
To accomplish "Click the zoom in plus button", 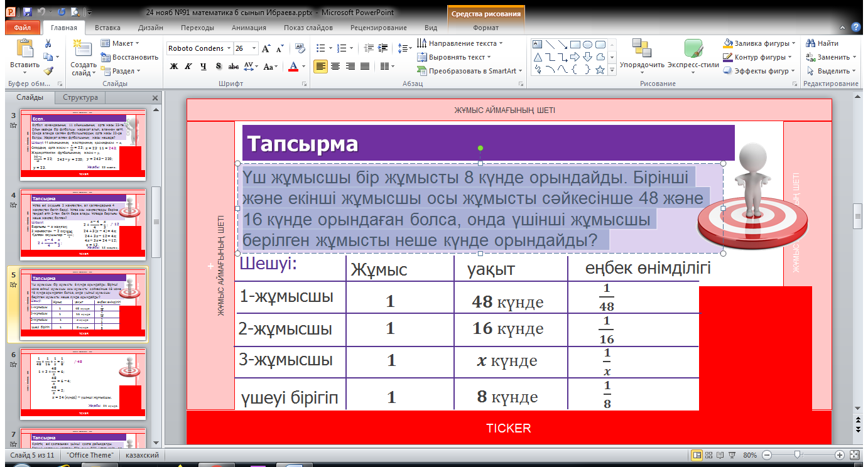I will click(x=840, y=455).
